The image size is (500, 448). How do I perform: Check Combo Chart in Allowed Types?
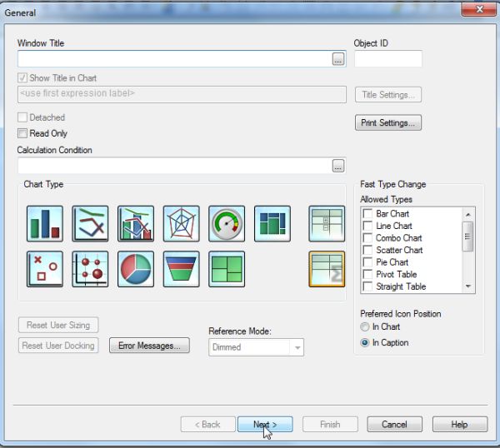[x=367, y=237]
